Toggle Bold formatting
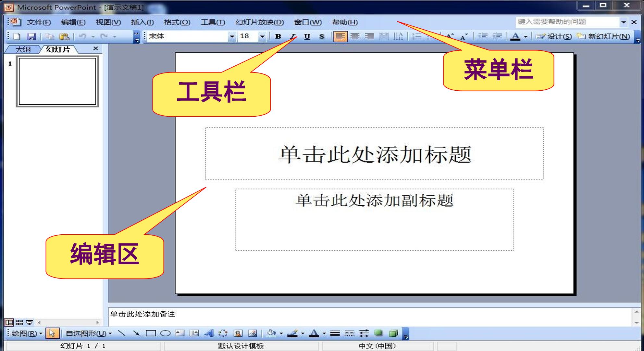Viewport: 644px width, 351px height. (x=278, y=36)
